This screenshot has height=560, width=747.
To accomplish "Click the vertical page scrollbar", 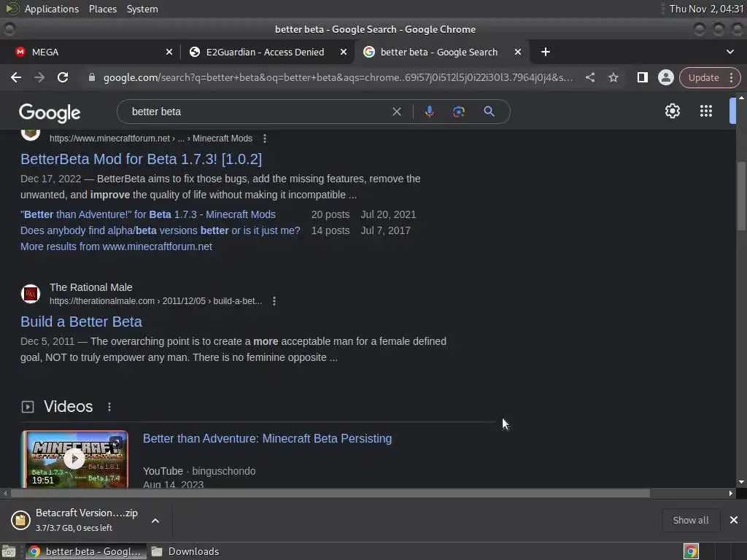I will [x=741, y=195].
